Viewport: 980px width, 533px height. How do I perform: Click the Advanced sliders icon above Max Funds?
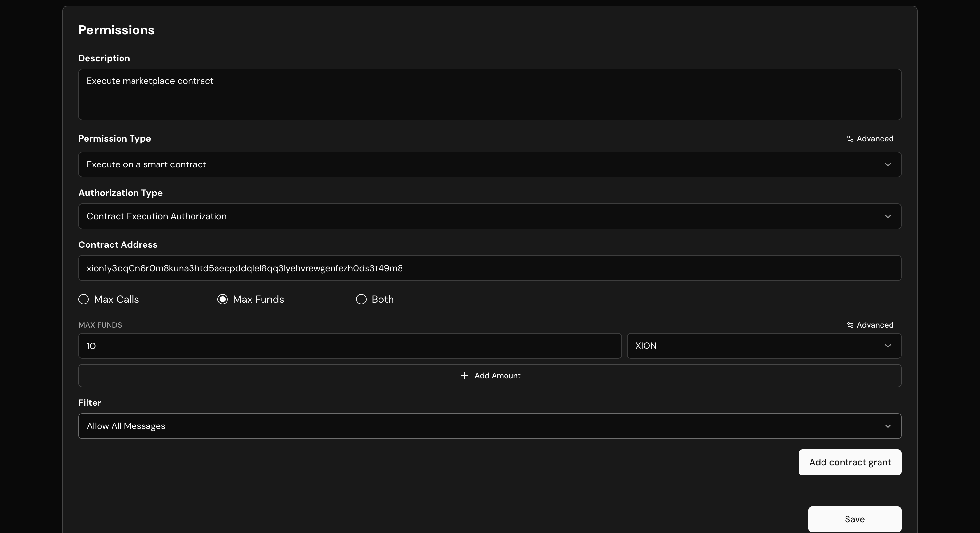850,325
